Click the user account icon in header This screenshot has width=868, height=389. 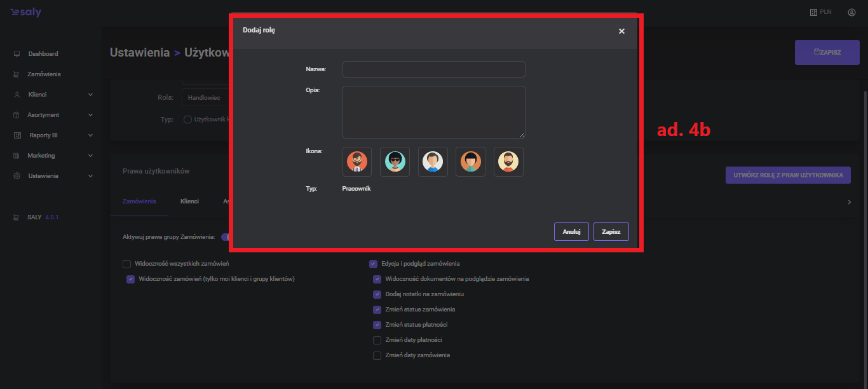pos(851,12)
